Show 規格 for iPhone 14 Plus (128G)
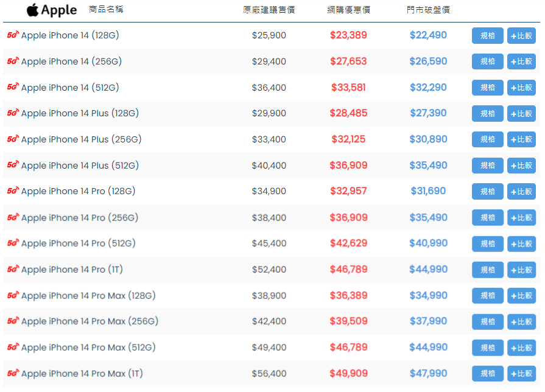This screenshot has width=545, height=392. [x=487, y=114]
